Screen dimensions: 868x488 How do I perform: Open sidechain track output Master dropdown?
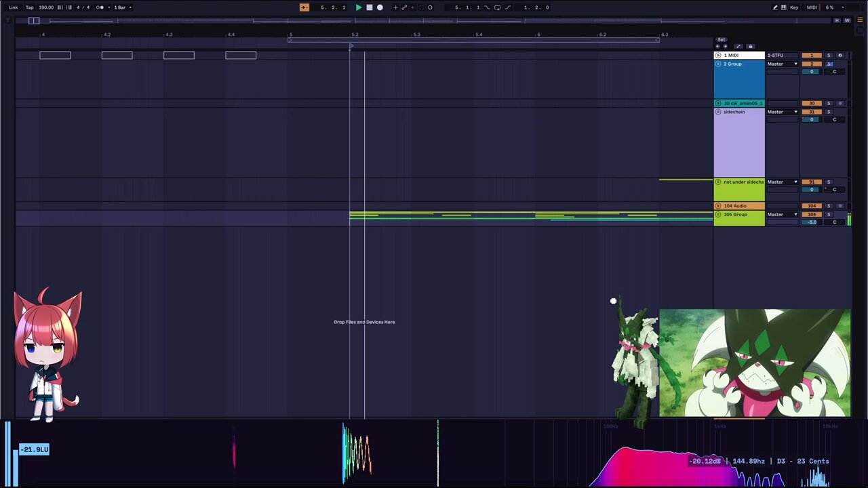pyautogui.click(x=782, y=112)
